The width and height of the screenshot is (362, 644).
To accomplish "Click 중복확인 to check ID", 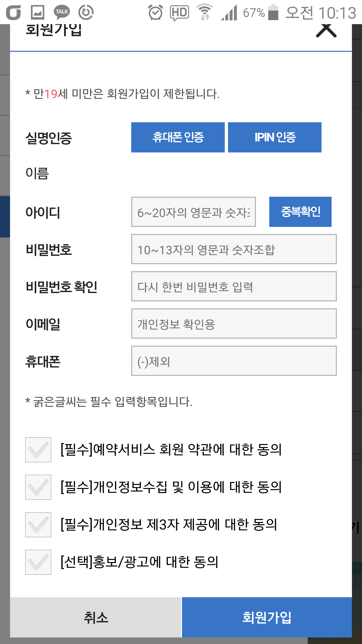I will tap(300, 212).
